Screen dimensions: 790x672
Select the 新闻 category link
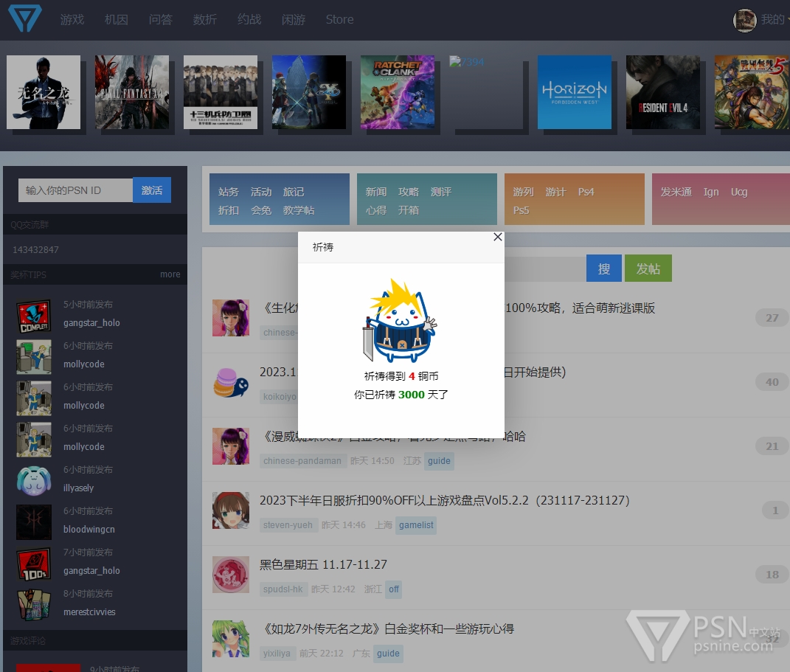376,192
